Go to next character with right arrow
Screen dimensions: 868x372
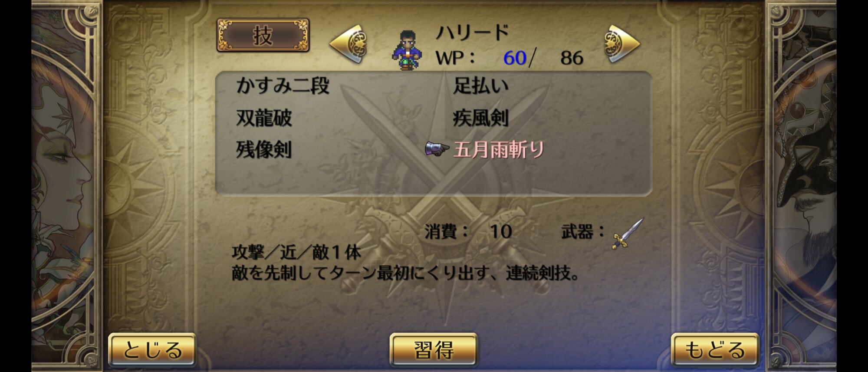621,44
